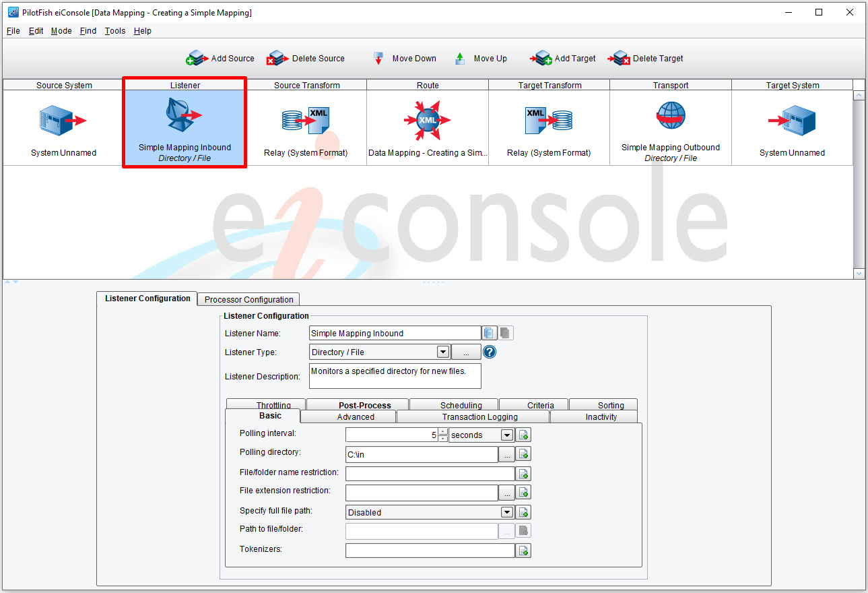Click the File extension restriction browse (...) button
Viewport: 868px width, 593px height.
coord(507,493)
